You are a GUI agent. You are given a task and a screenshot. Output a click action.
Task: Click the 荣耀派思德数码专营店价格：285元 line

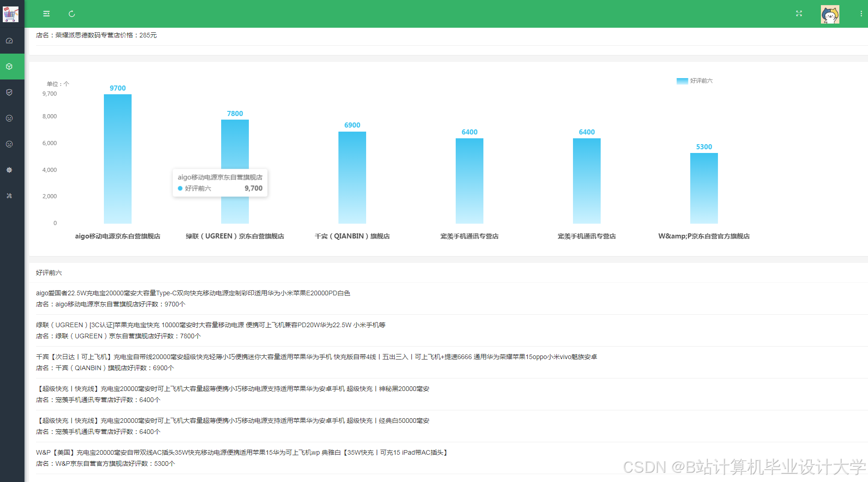(x=96, y=35)
